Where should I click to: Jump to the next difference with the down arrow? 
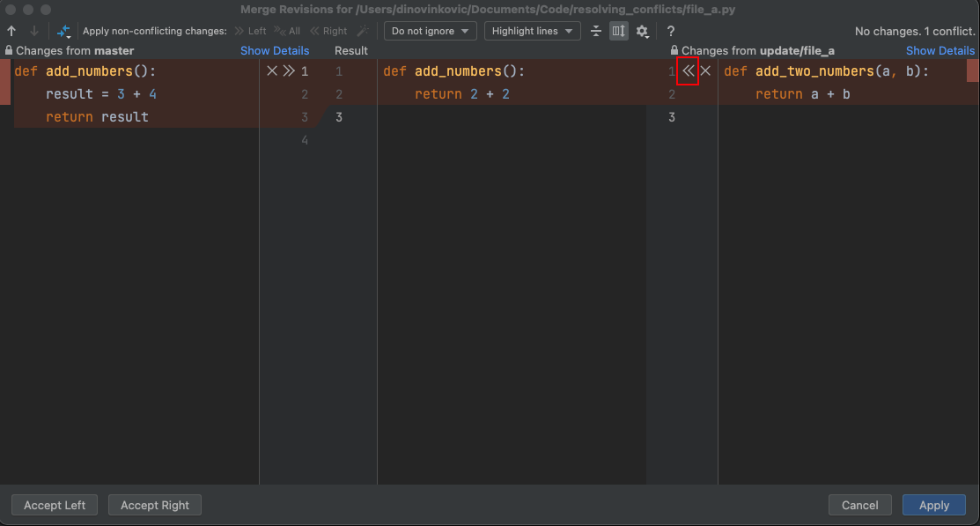click(x=33, y=30)
